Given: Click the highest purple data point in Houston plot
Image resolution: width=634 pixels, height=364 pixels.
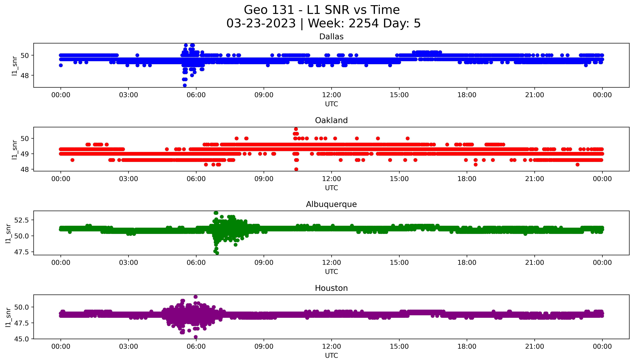Looking at the screenshot, I should pos(196,297).
